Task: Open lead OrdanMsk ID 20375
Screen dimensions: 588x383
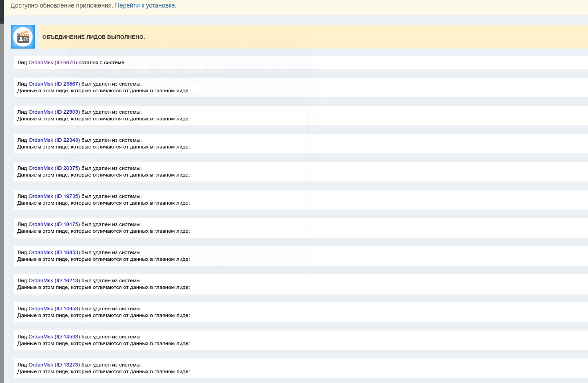Action: pyautogui.click(x=54, y=168)
